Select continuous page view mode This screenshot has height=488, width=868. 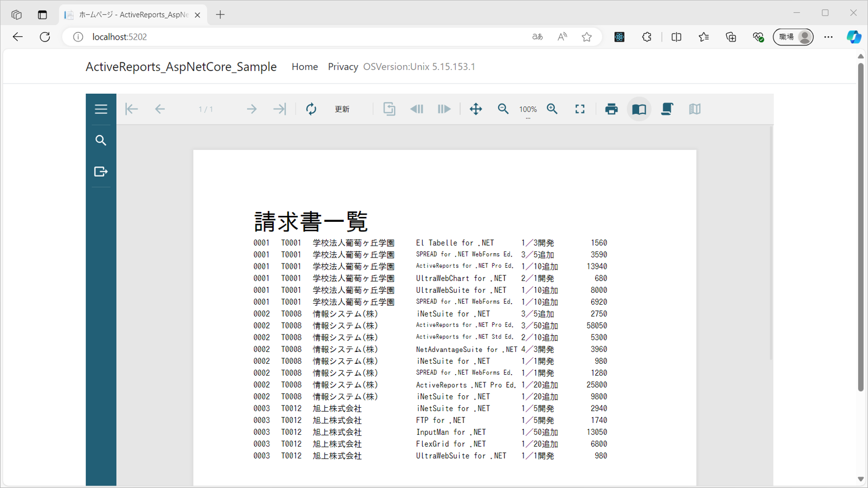tap(667, 109)
